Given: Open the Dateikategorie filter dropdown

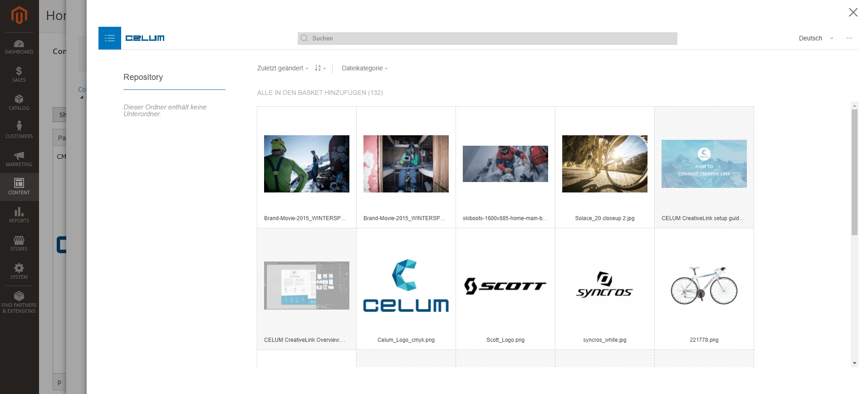Looking at the screenshot, I should [364, 68].
